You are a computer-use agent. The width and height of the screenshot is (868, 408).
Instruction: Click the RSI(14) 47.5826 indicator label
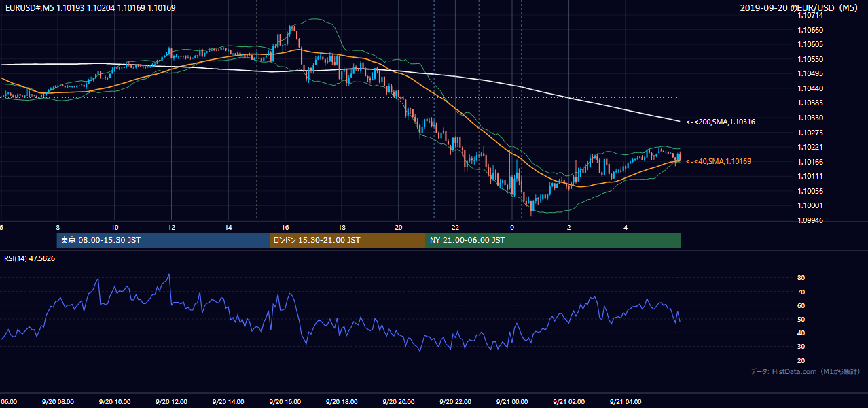click(x=31, y=258)
